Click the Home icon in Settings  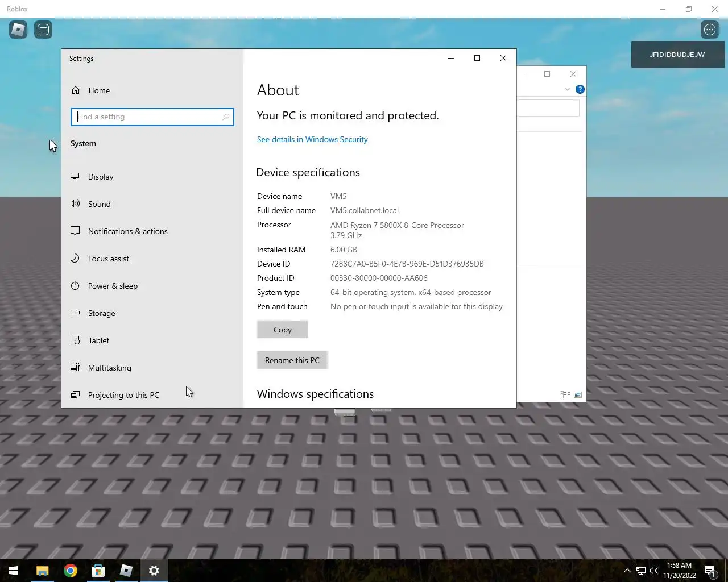tap(76, 90)
